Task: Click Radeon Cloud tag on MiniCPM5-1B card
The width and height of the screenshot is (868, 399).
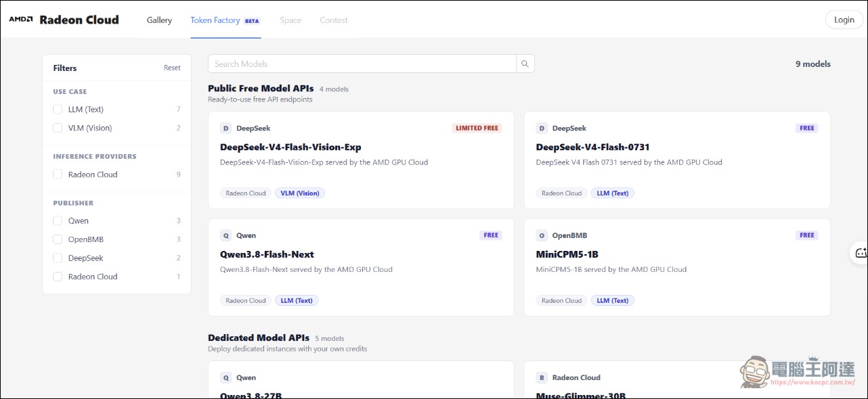Action: click(x=562, y=300)
